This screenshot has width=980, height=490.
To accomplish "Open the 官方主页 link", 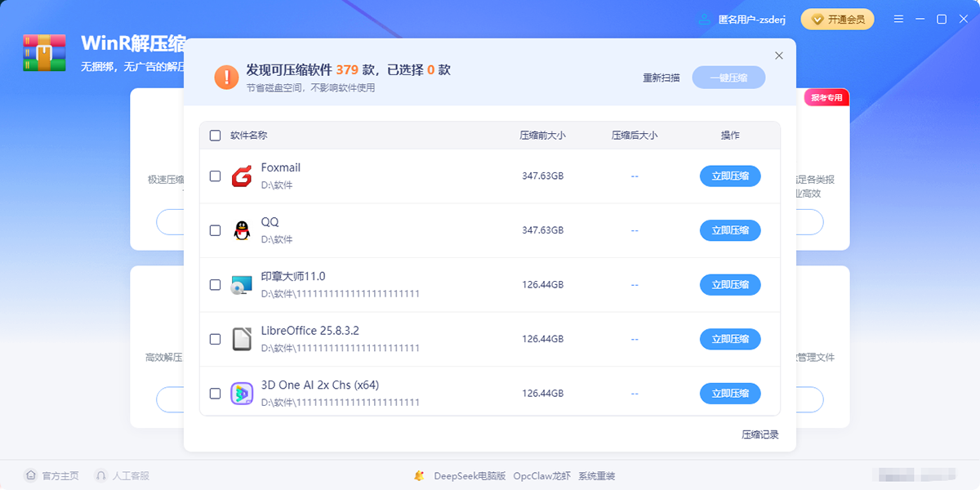I will 60,475.
